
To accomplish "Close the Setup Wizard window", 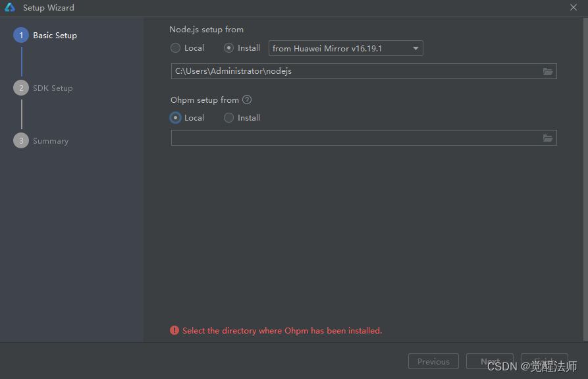I will (574, 7).
